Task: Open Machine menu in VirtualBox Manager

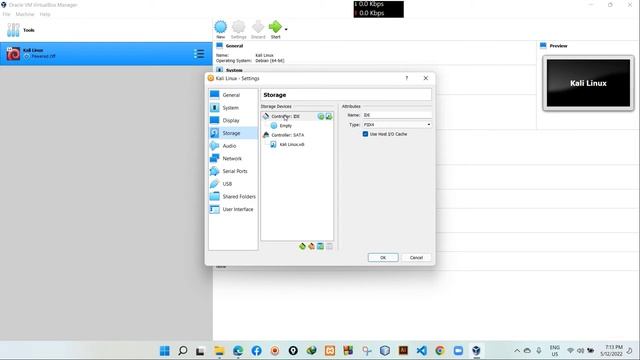Action: 25,14
